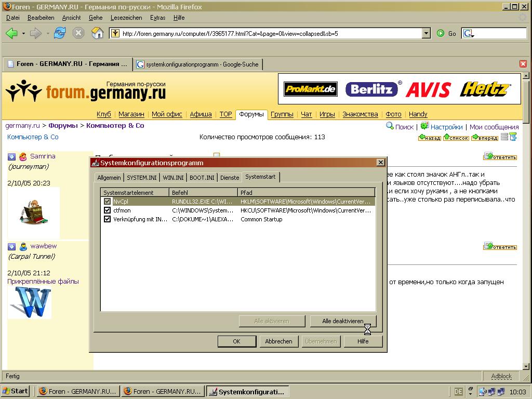Image resolution: width=532 pixels, height=399 pixels.
Task: Click the red close tab icon
Action: pos(523,64)
